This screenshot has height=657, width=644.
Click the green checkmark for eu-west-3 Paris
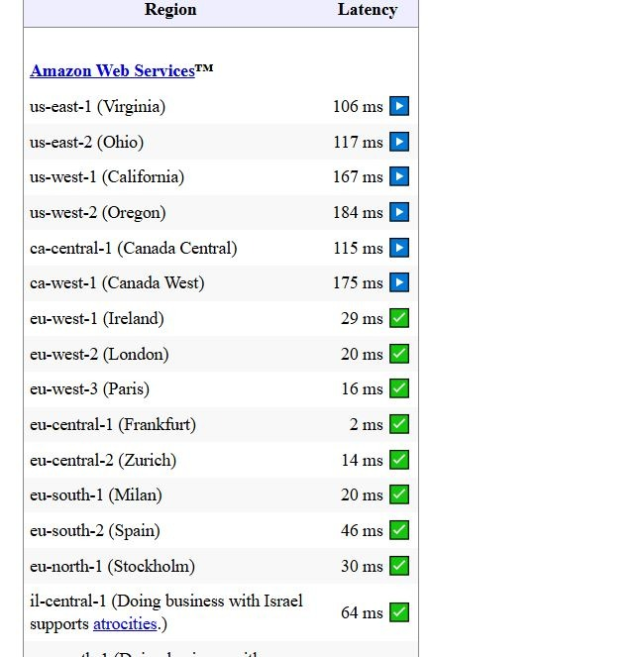[399, 388]
